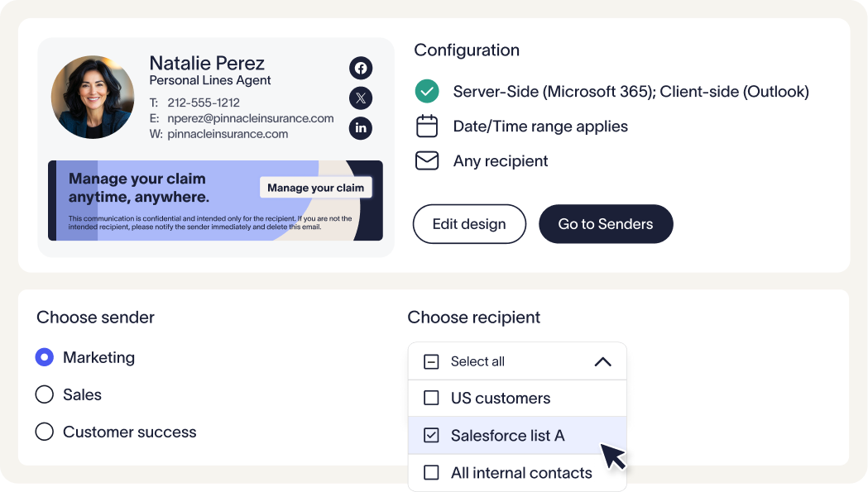Click the Go to Senders button
The width and height of the screenshot is (868, 492).
tap(606, 224)
